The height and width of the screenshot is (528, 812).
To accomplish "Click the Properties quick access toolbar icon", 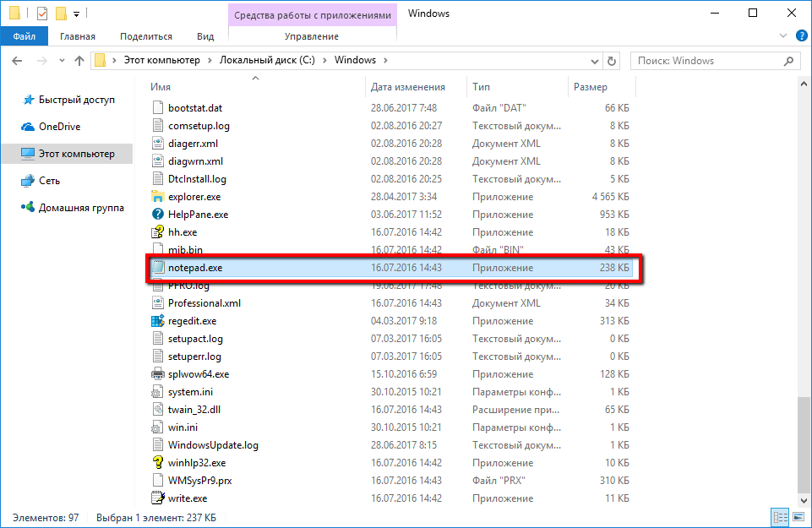I will click(x=42, y=14).
